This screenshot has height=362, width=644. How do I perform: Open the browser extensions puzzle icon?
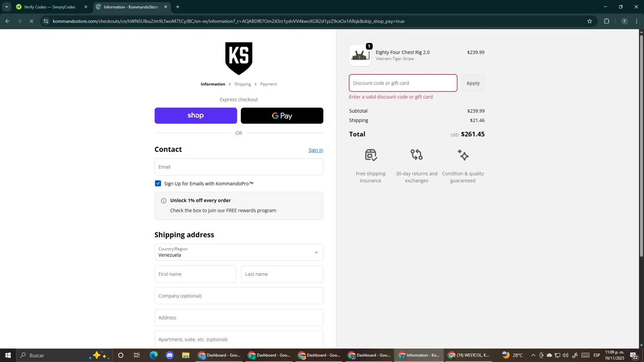[607, 21]
